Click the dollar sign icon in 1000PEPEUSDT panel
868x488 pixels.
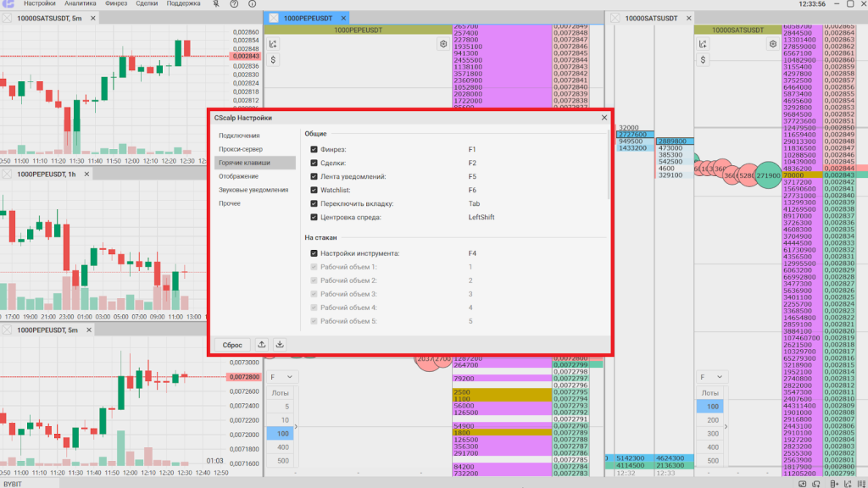click(x=274, y=60)
